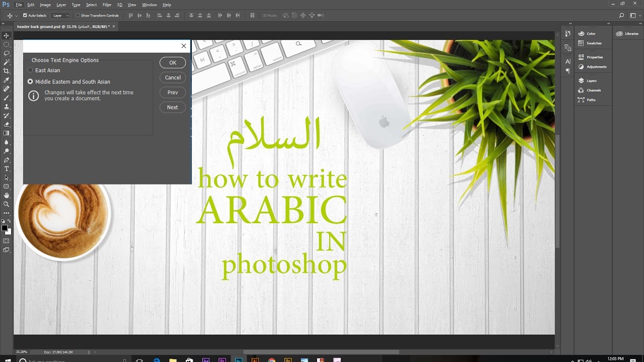Click the foreground color swatch
This screenshot has height=362, width=644.
(x=5, y=228)
